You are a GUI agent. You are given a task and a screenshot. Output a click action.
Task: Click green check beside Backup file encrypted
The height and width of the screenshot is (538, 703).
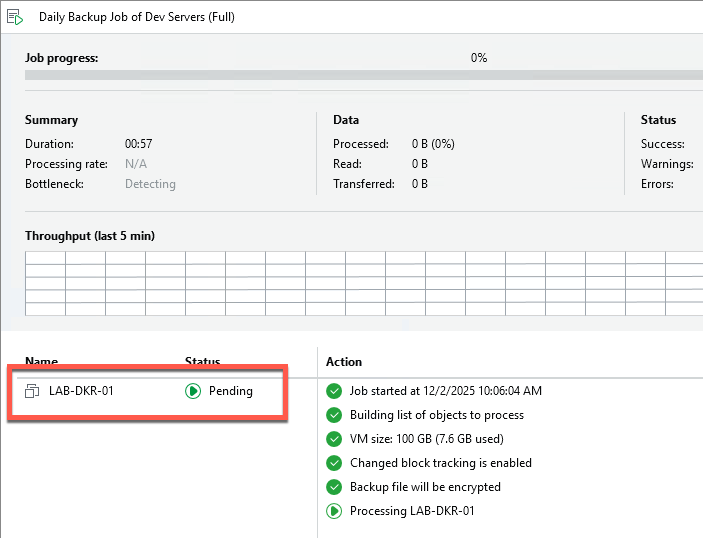tap(334, 487)
